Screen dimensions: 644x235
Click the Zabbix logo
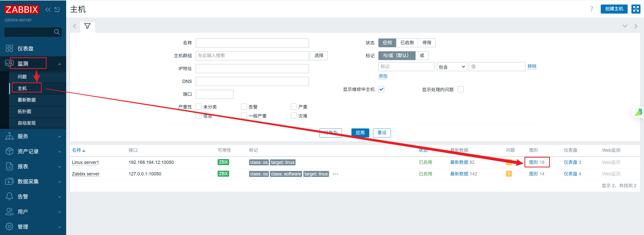(22, 10)
